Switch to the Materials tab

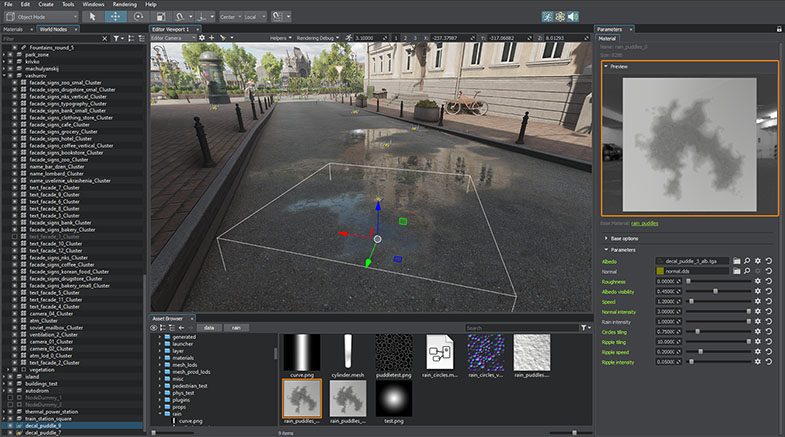tap(15, 29)
